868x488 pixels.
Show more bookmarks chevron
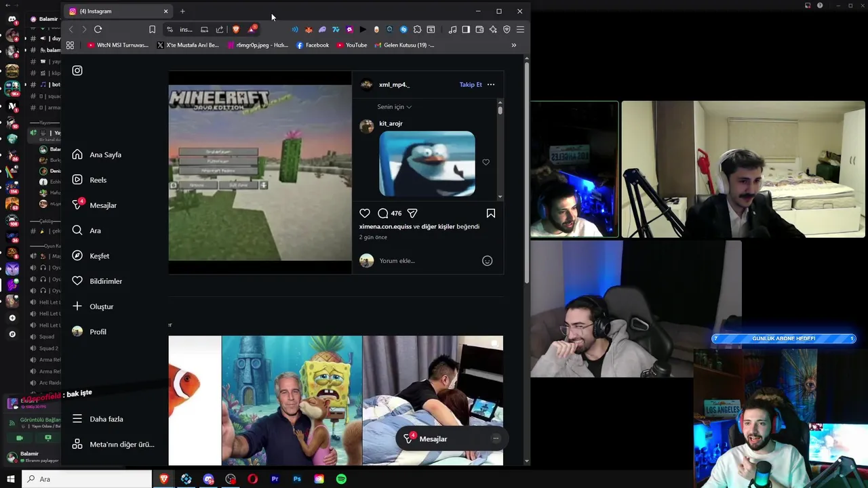513,45
